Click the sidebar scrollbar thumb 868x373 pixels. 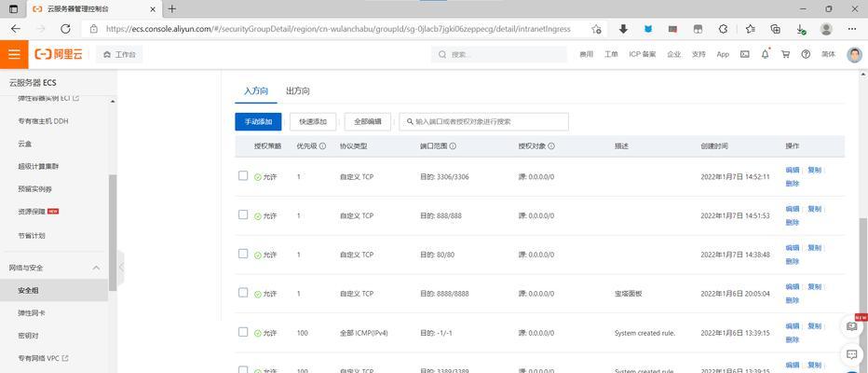coord(113,233)
